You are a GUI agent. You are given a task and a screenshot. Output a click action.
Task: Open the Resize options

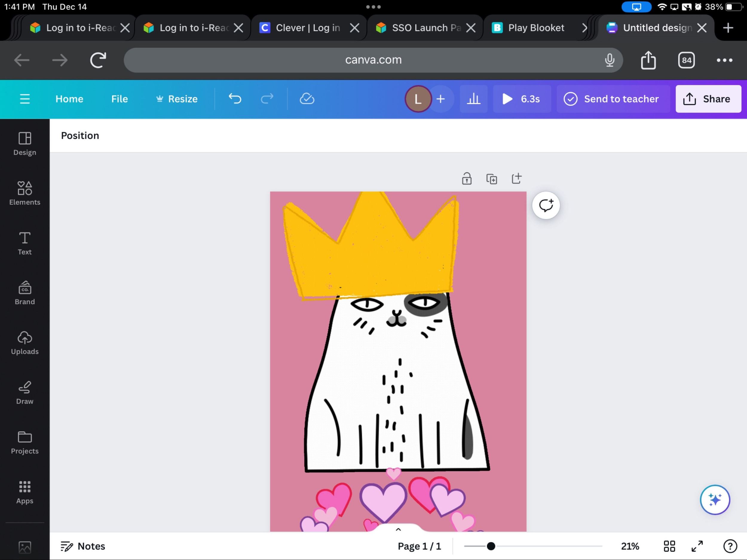177,99
